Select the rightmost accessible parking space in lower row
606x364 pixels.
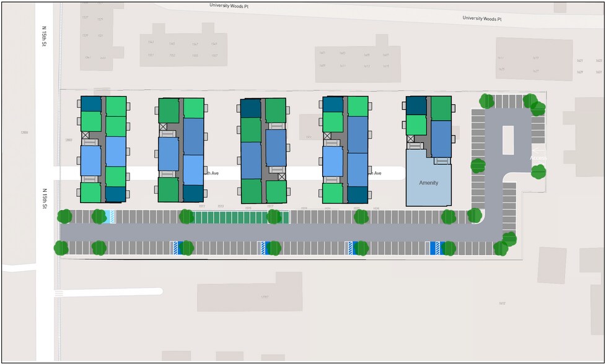[435, 248]
